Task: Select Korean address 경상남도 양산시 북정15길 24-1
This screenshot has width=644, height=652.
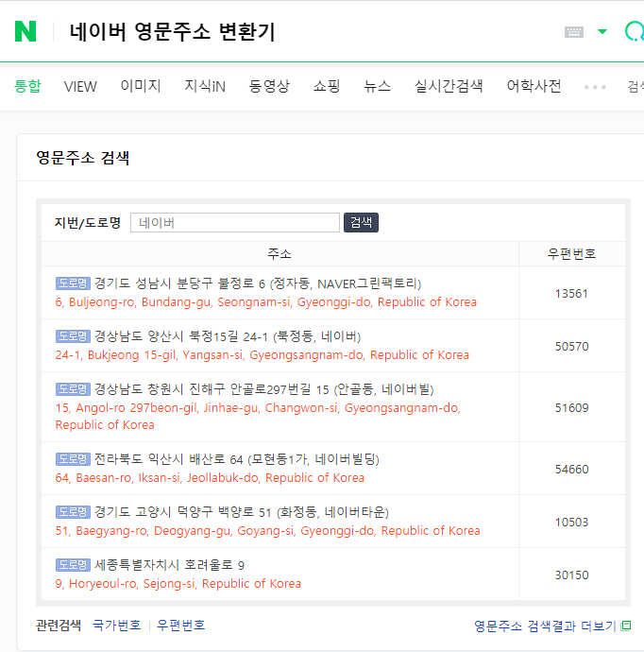Action: pos(228,336)
